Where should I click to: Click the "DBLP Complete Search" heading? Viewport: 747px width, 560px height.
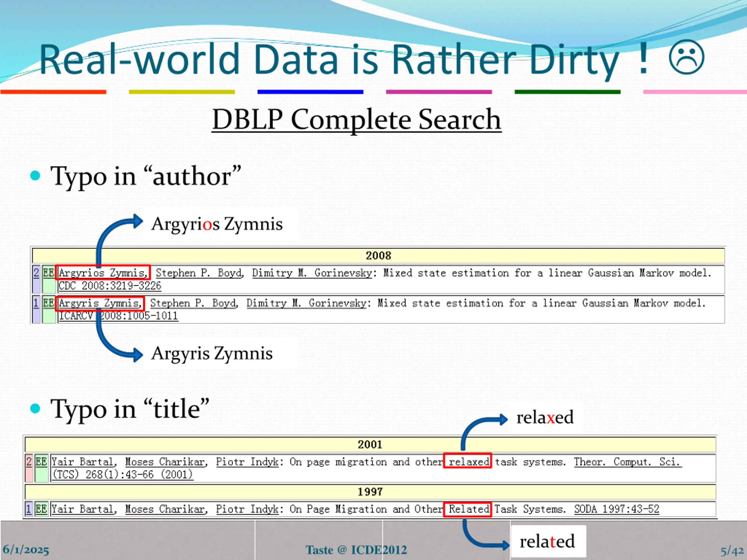(357, 120)
